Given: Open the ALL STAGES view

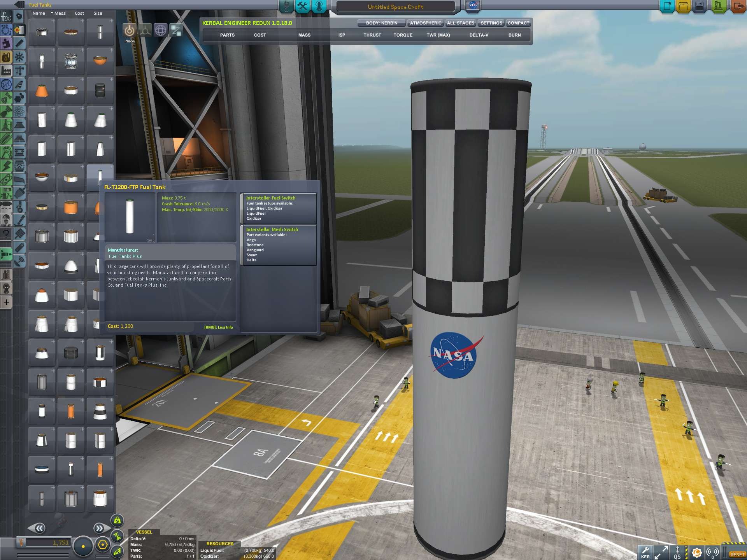Looking at the screenshot, I should point(460,23).
